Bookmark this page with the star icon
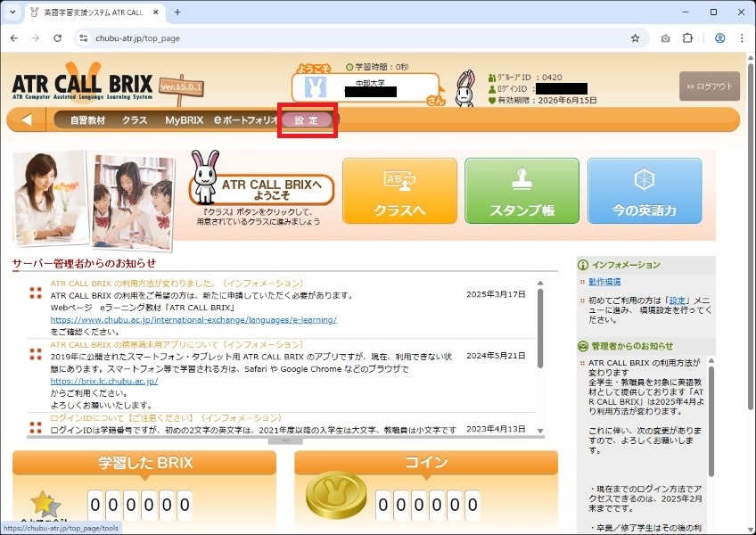The image size is (756, 535). (635, 38)
